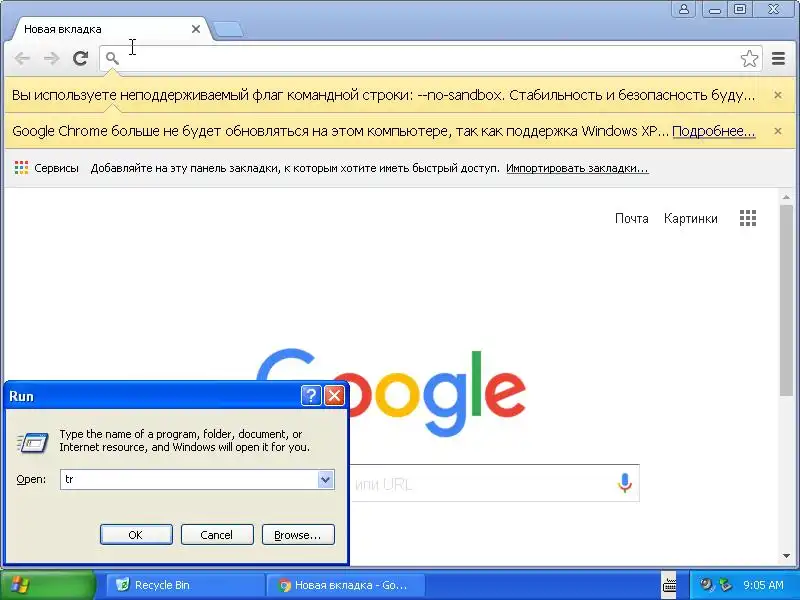Open the Сервисы apps shortcut
The image size is (800, 600).
pos(46,168)
